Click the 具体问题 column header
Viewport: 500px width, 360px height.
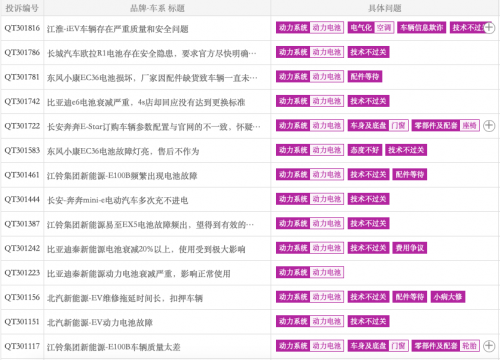(x=385, y=8)
